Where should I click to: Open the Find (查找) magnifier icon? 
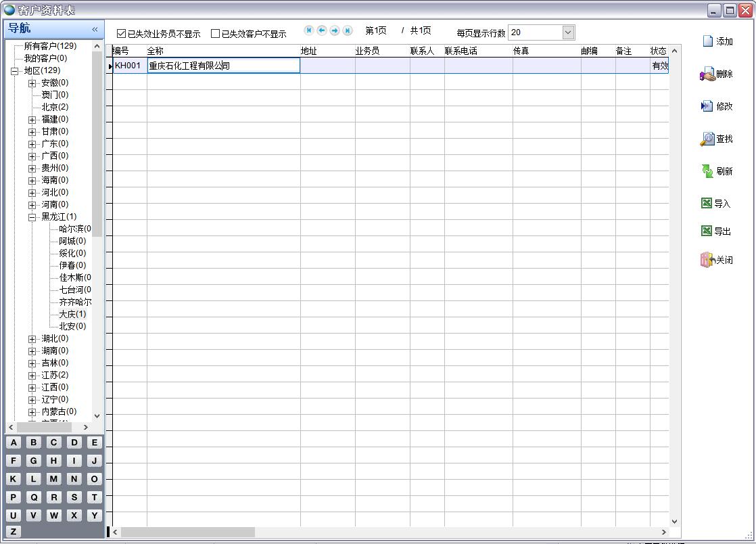(707, 139)
